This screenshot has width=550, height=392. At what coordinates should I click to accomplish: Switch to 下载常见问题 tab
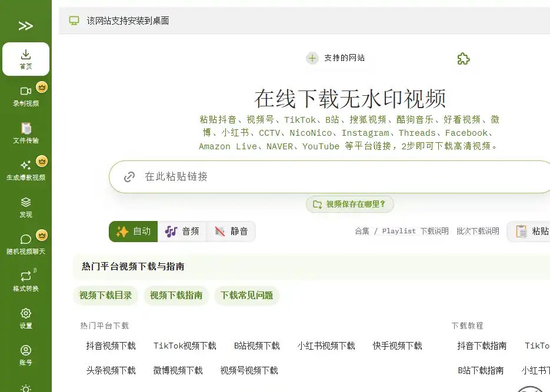click(246, 295)
